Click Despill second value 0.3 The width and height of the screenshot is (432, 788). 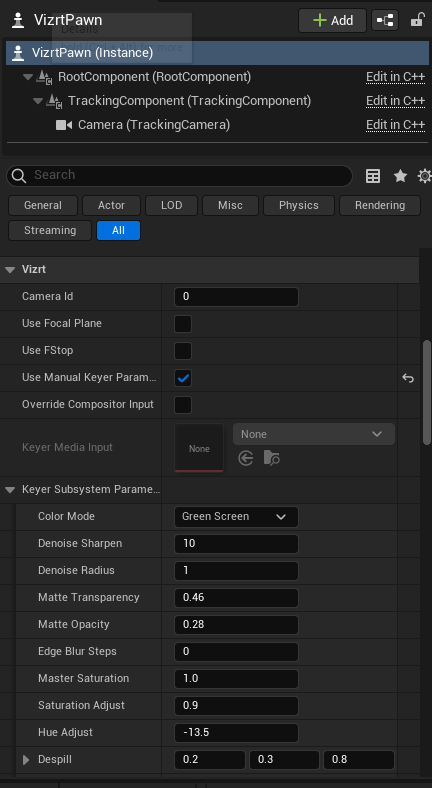point(284,760)
